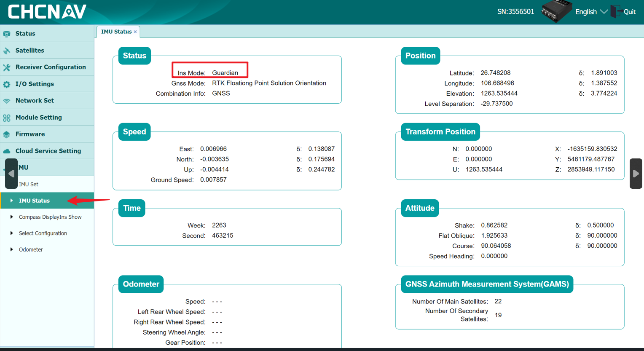Click the GNSS Azimuth Measurement System header
The image size is (644, 351).
pos(487,284)
